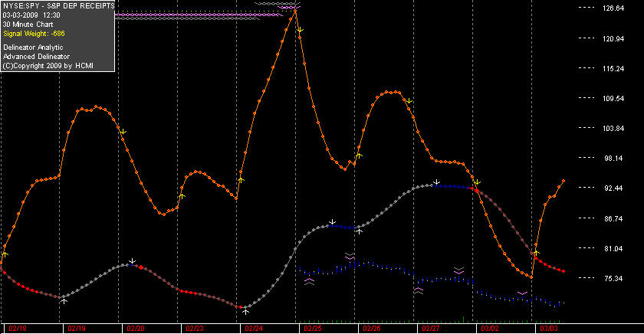This screenshot has width=644, height=334.
Task: Click the 120.94 price level
Action: (613, 38)
